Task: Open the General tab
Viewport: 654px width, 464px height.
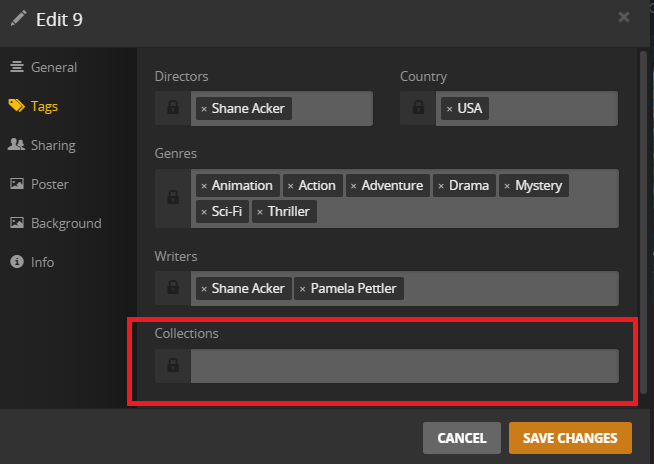Action: (54, 67)
